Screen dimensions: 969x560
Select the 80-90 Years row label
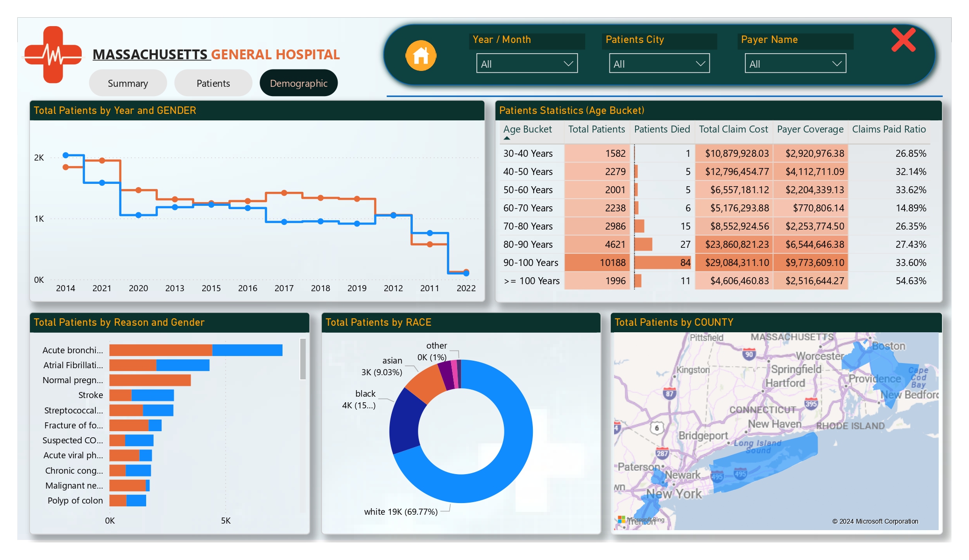(528, 244)
